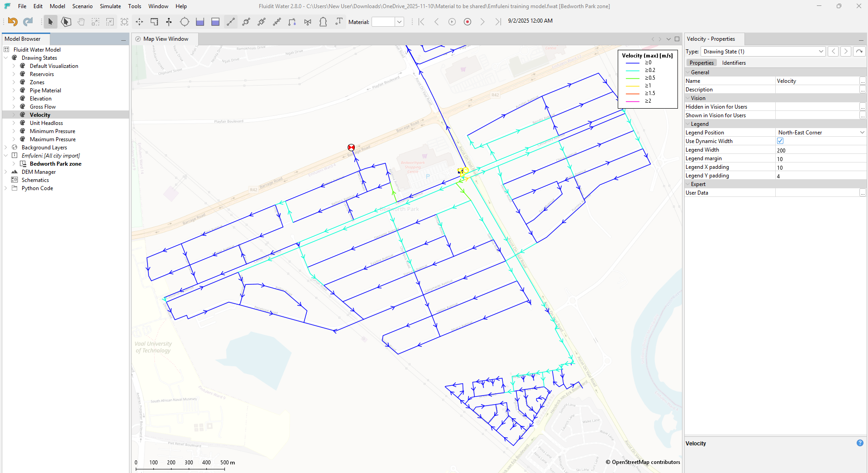Click the circle junction tool icon
The image size is (868, 473).
184,22
